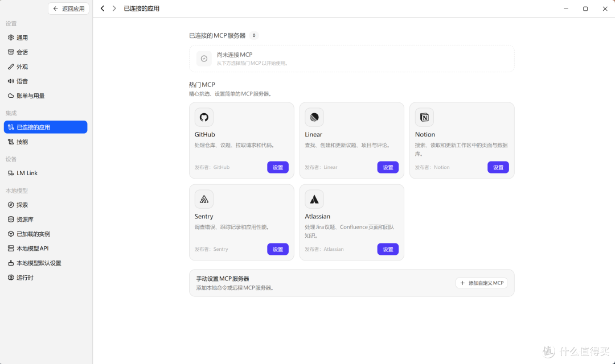Click 尚未连接 MCP text

click(235, 55)
